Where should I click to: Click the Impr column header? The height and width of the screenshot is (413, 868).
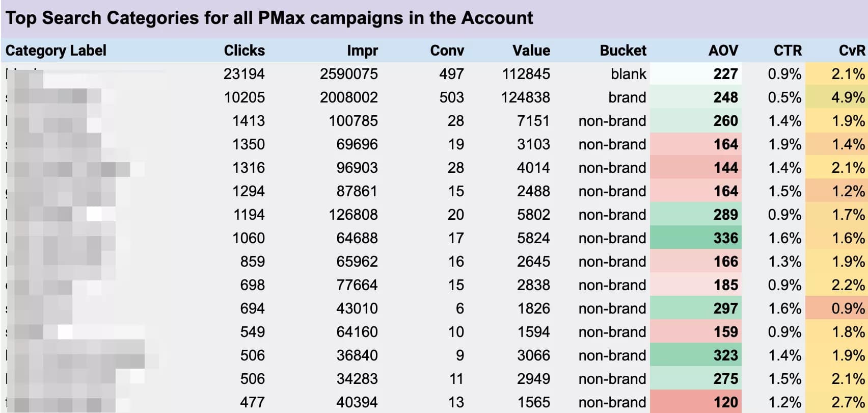click(362, 50)
